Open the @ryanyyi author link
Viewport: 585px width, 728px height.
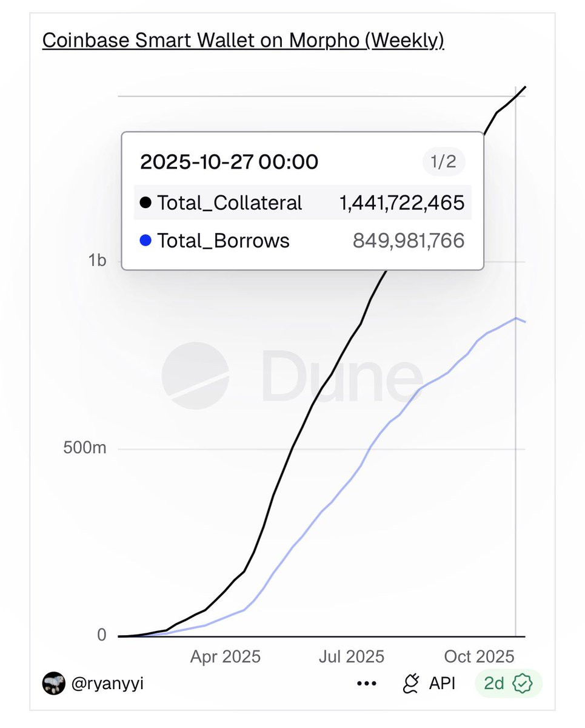tap(107, 684)
